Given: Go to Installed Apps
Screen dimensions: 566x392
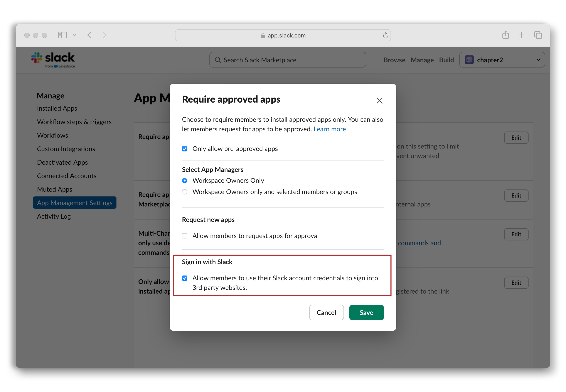Looking at the screenshot, I should click(57, 108).
